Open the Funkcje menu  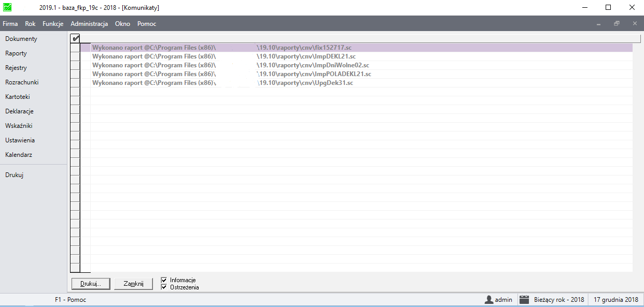click(x=53, y=24)
